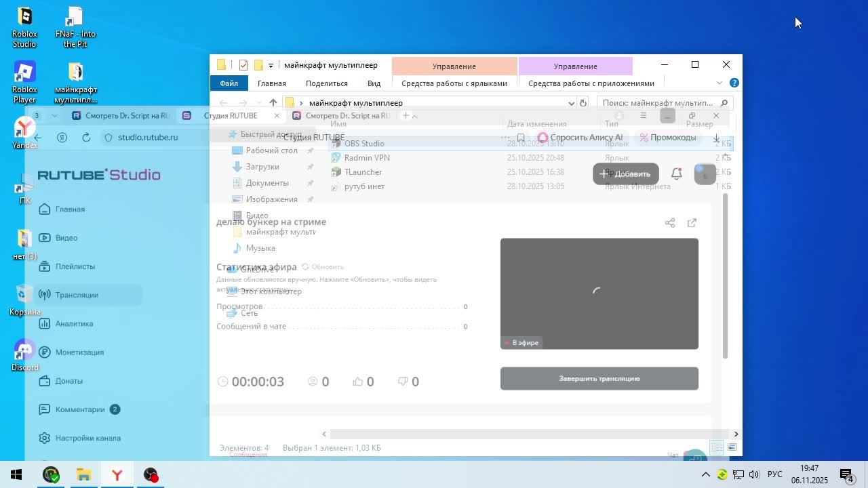Show hidden system tray icons
Viewport: 868px width, 488px height.
705,474
